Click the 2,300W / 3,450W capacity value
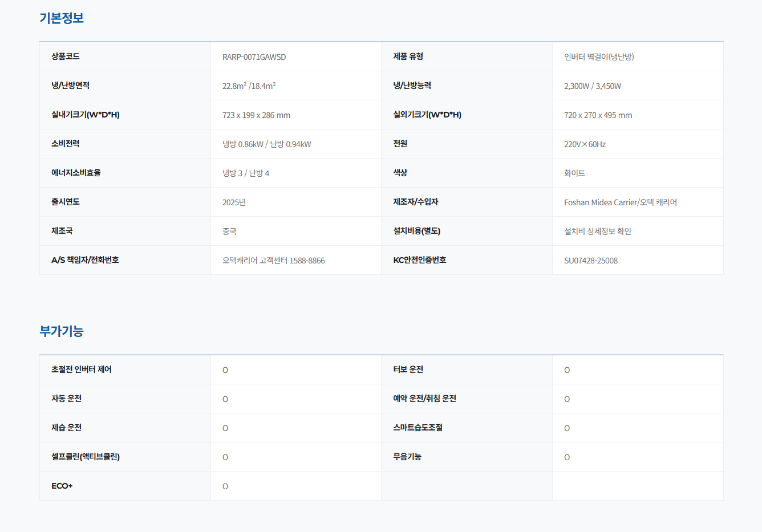Image resolution: width=762 pixels, height=532 pixels. [592, 86]
